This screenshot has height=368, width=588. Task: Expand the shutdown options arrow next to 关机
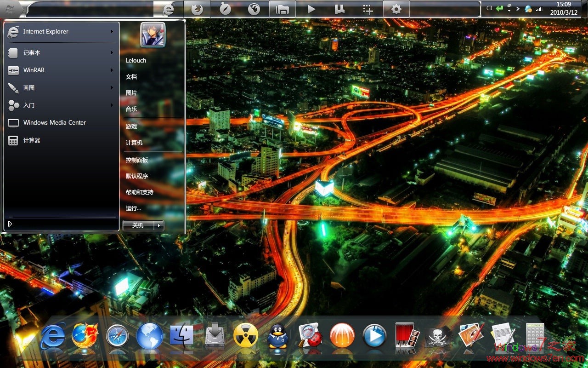tap(158, 226)
